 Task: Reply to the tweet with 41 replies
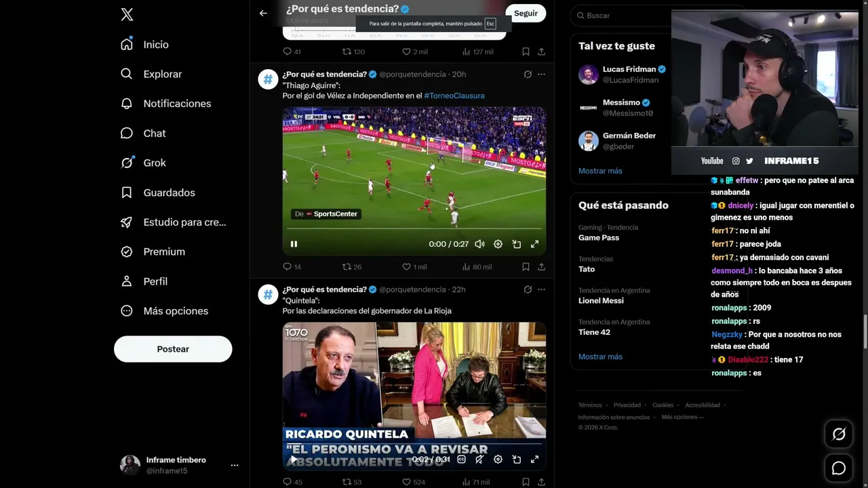tap(292, 52)
